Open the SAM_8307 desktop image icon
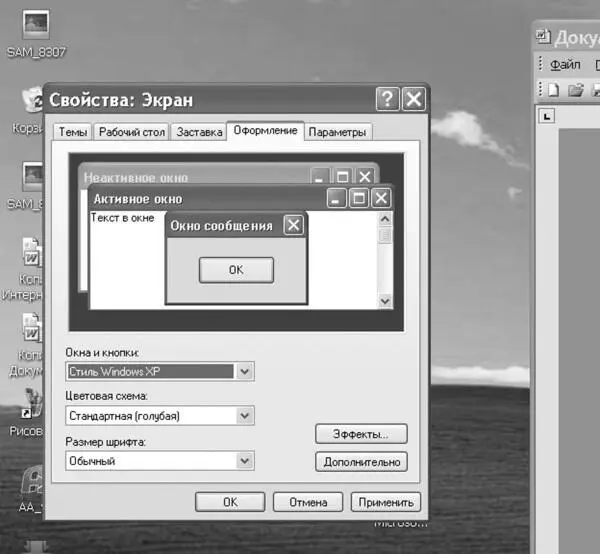This screenshot has width=600, height=554. 36,25
